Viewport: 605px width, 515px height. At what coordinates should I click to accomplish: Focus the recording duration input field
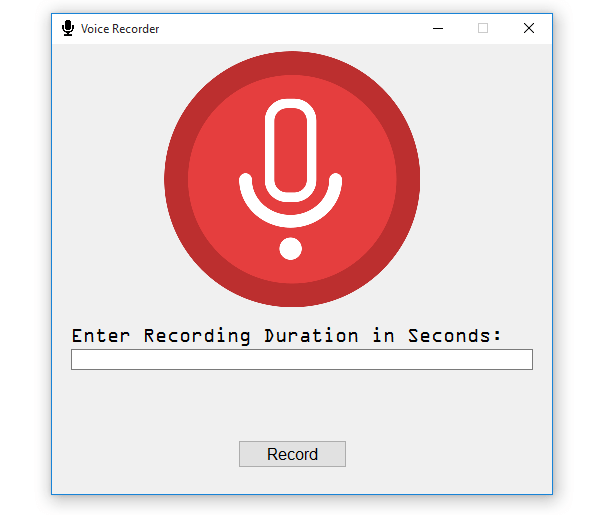tap(302, 360)
